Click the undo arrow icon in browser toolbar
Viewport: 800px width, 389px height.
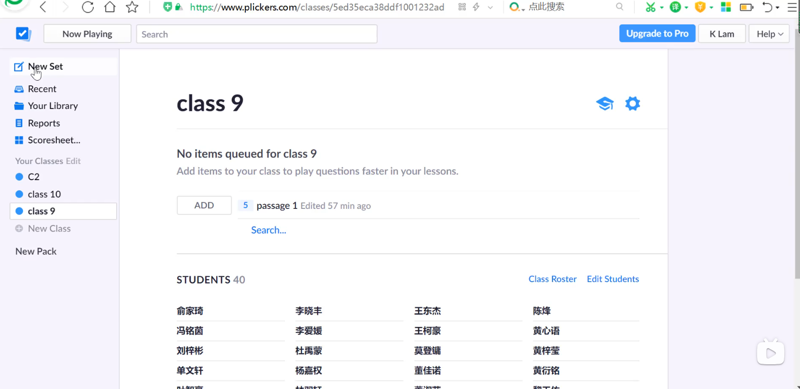767,7
